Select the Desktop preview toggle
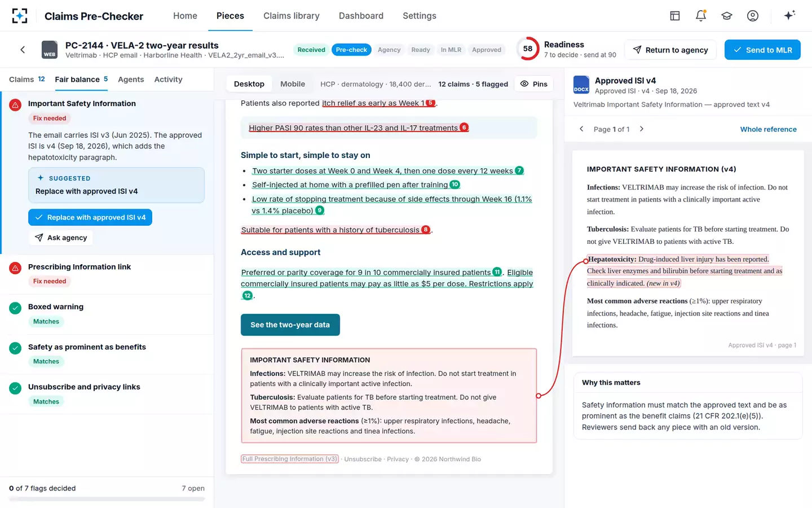The height and width of the screenshot is (508, 812). point(249,84)
